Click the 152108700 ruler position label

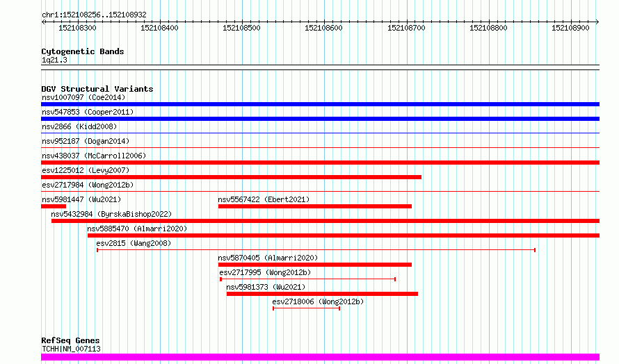pyautogui.click(x=406, y=28)
